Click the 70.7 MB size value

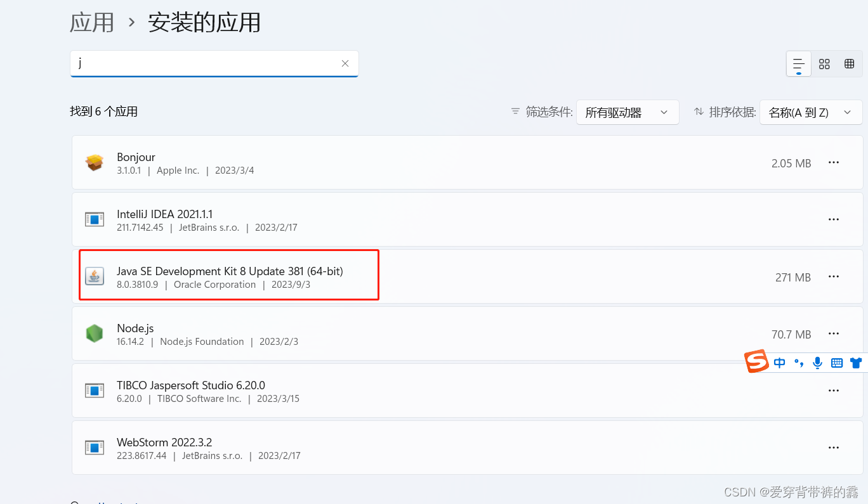pos(791,334)
